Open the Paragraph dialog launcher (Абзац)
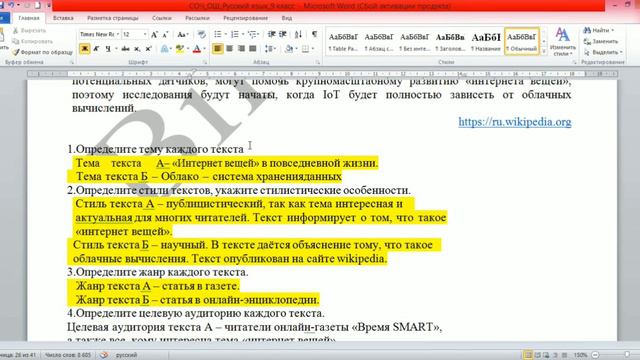The height and width of the screenshot is (360, 640). click(x=318, y=62)
